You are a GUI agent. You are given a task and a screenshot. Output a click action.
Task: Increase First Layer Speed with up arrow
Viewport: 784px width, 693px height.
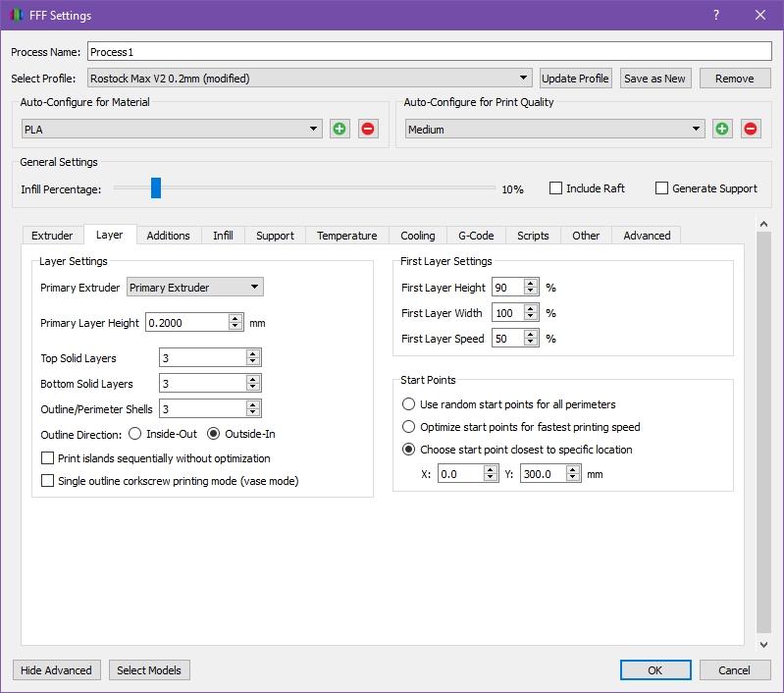tap(531, 334)
